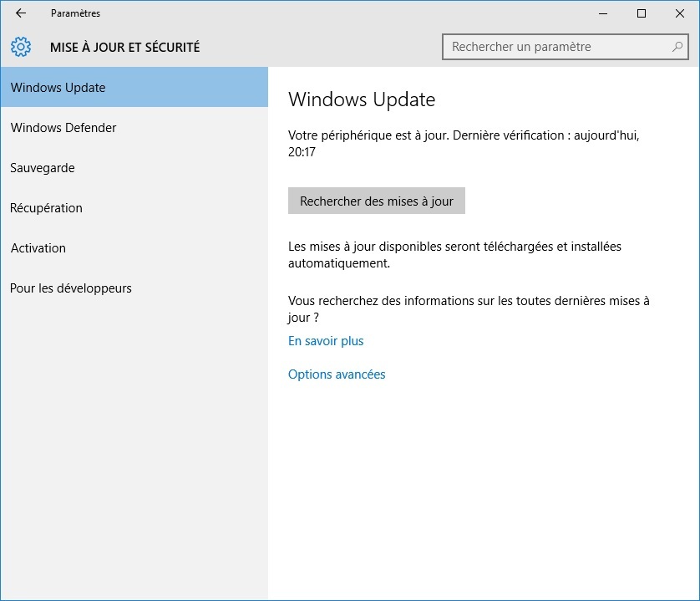Click the MISE À JOUR ET SÉCURITÉ title
700x601 pixels.
click(x=125, y=47)
